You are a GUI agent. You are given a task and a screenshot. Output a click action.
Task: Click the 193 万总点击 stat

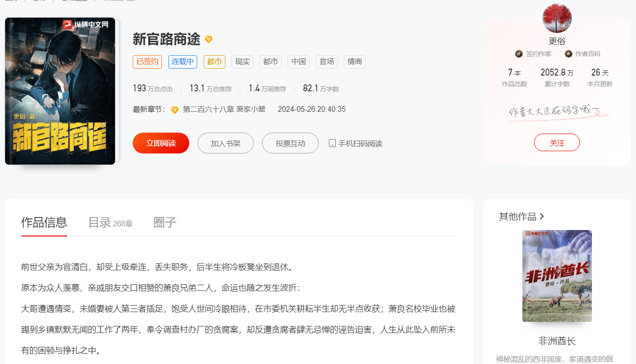(x=153, y=89)
